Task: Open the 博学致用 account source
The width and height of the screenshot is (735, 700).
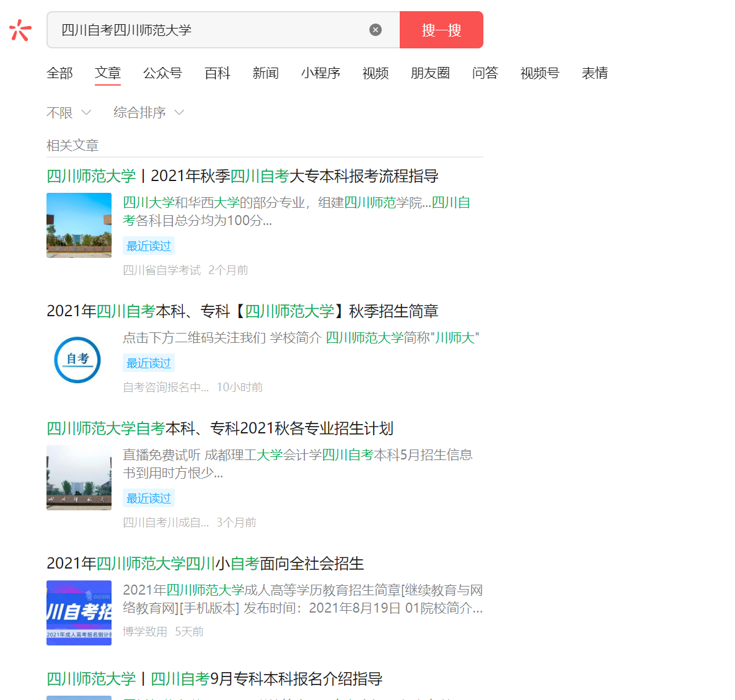Action: (145, 632)
